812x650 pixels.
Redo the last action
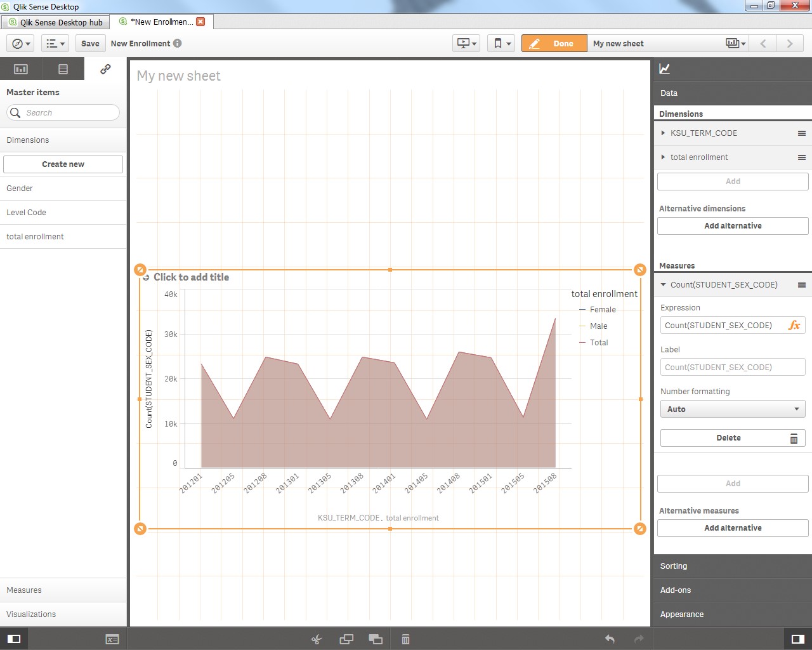[x=639, y=639]
